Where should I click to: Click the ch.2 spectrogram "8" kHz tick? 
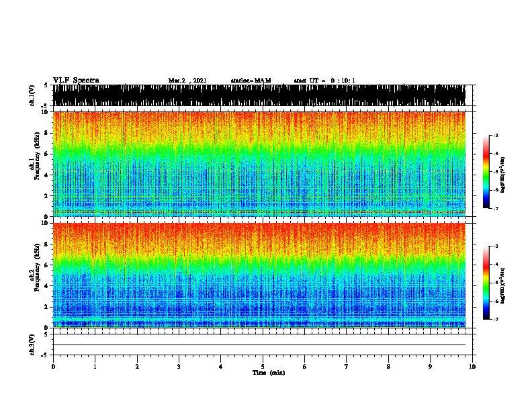pos(47,244)
